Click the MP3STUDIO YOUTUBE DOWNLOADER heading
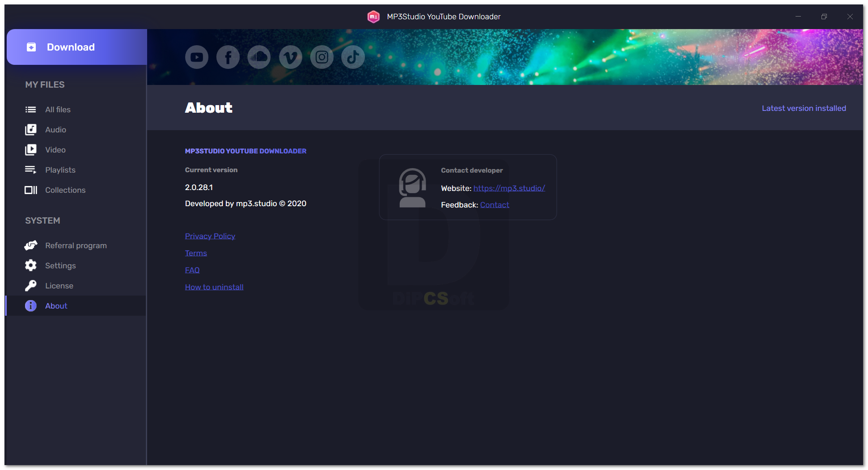 [x=246, y=151]
